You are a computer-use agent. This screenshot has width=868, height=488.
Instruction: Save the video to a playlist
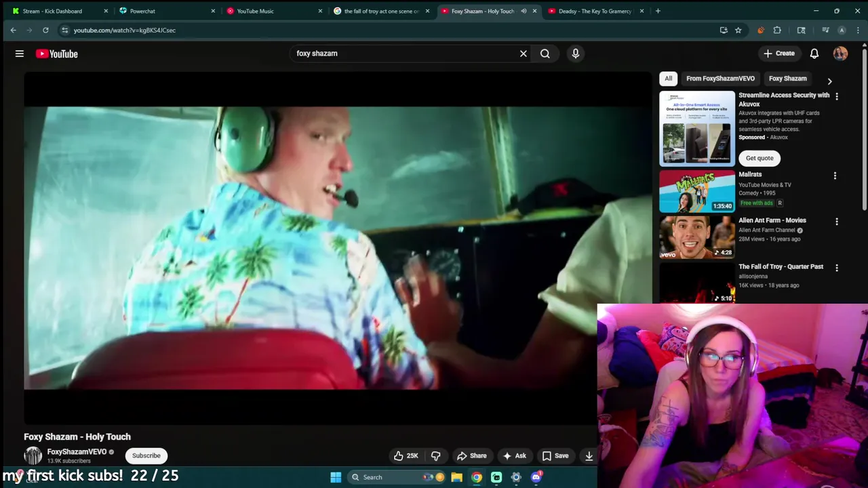(x=555, y=455)
